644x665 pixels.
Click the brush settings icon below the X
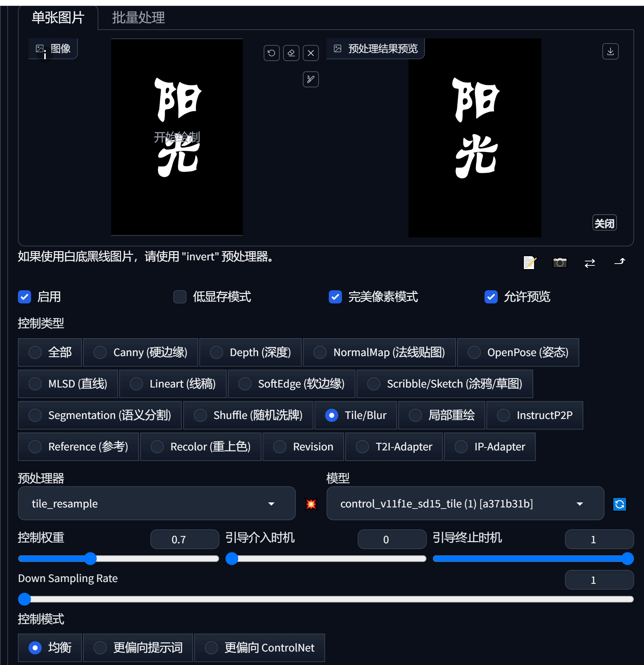coord(311,79)
